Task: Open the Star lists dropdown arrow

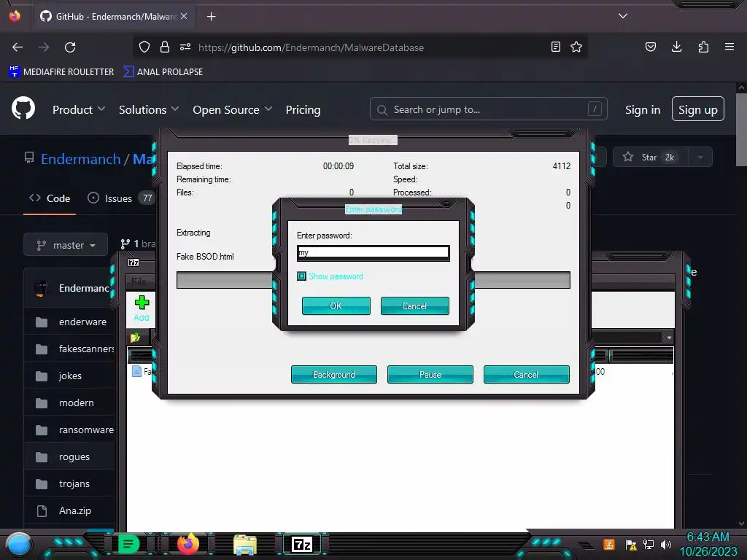Action: [700, 157]
